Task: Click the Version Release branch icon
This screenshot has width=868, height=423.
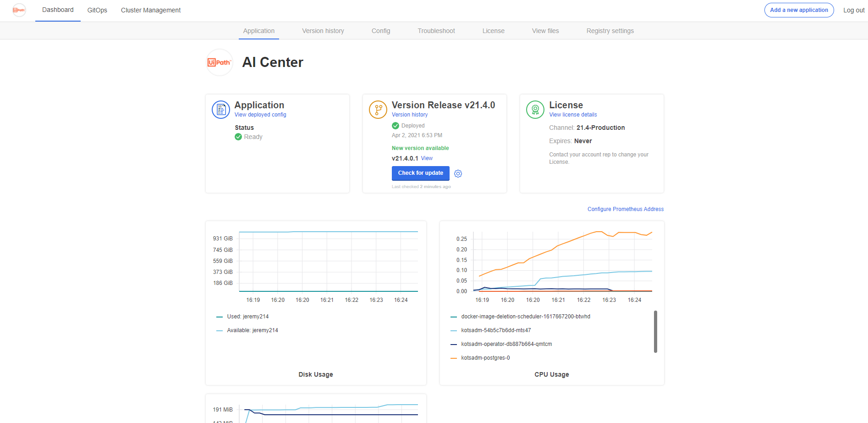Action: [378, 110]
